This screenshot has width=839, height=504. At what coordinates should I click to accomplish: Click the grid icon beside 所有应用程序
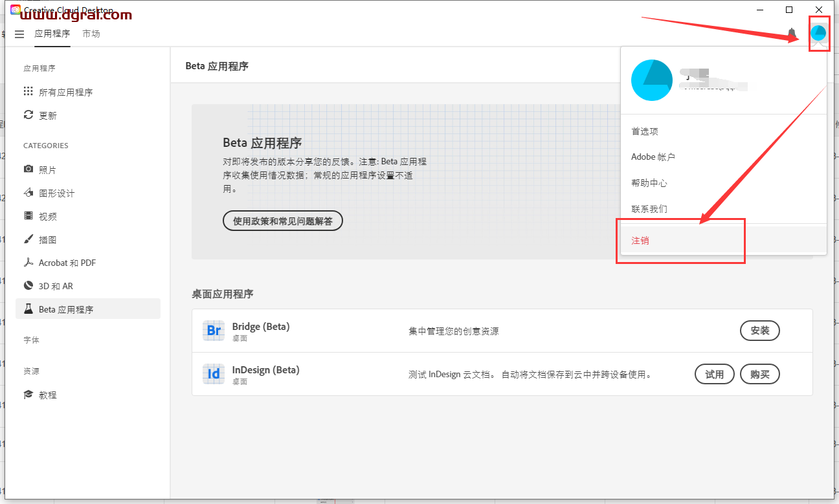(x=28, y=91)
